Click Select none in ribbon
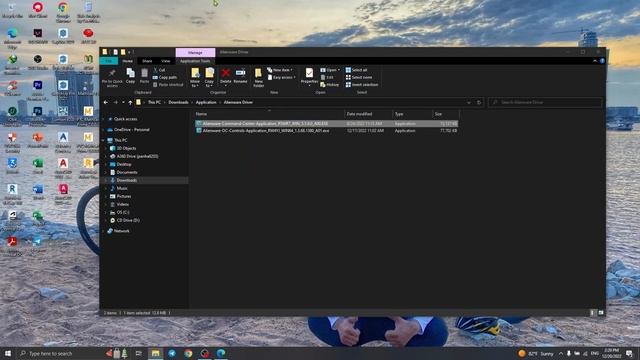Image resolution: width=640 pixels, height=360 pixels. coord(358,78)
